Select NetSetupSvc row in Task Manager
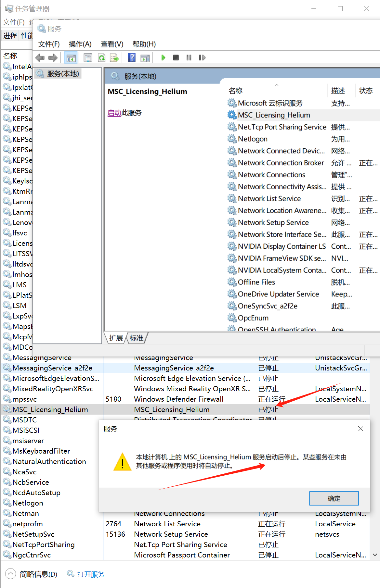 click(x=186, y=534)
